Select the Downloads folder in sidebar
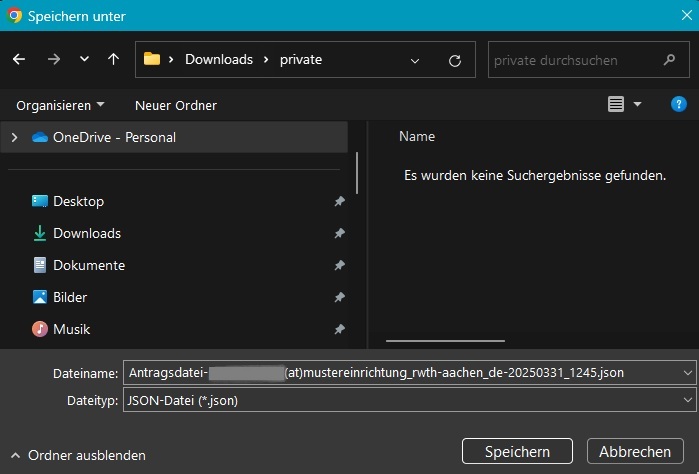The width and height of the screenshot is (699, 474). 87,233
